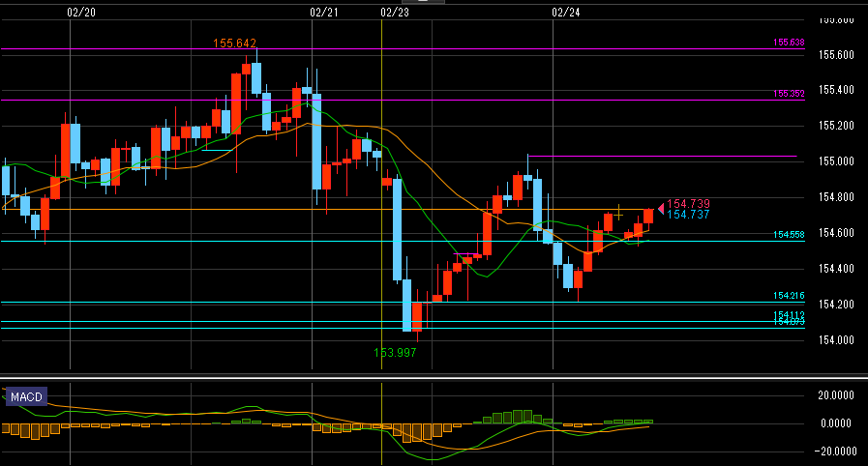Select the cyan 154.216 line label
Screen dimensions: 868x466
[789, 296]
